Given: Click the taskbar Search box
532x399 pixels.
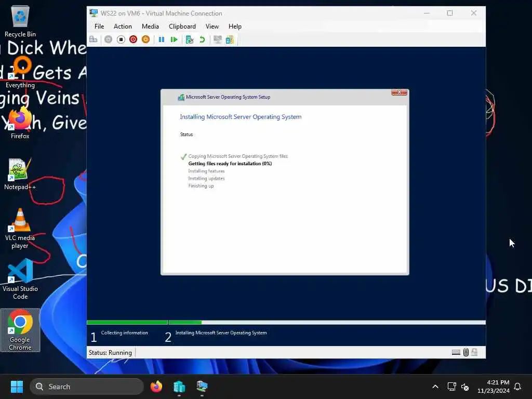Looking at the screenshot, I should 87,387.
